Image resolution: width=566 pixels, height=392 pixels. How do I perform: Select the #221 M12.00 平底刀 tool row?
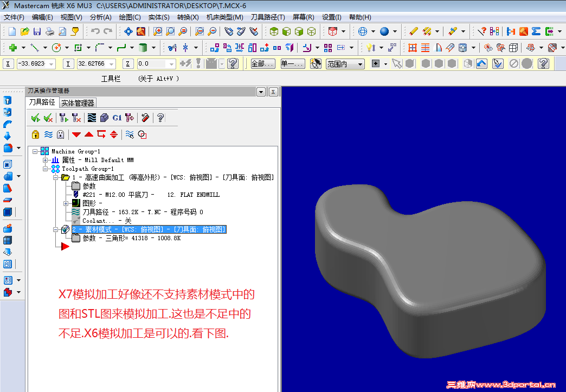(x=151, y=195)
